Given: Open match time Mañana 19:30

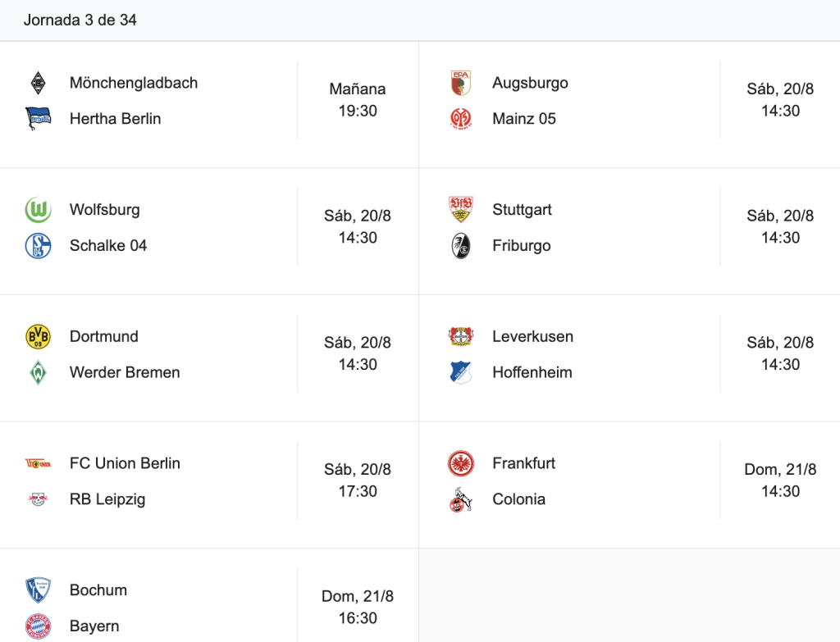Looking at the screenshot, I should (x=358, y=100).
